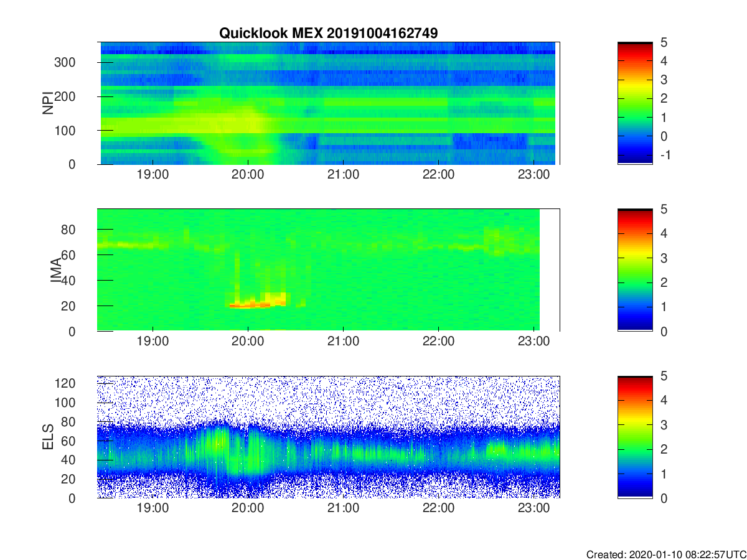747x560 pixels.
Task: Click the 22:00 tick label below IMA plot
Action: (438, 342)
